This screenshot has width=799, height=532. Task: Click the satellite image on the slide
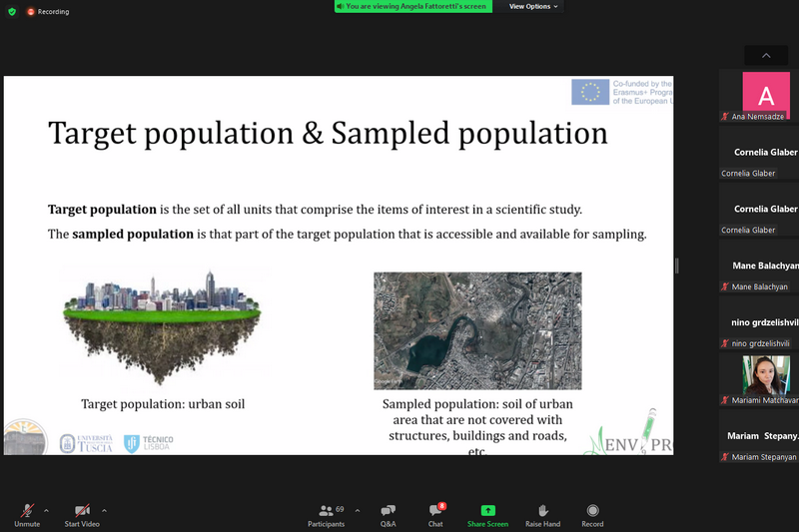(x=477, y=331)
